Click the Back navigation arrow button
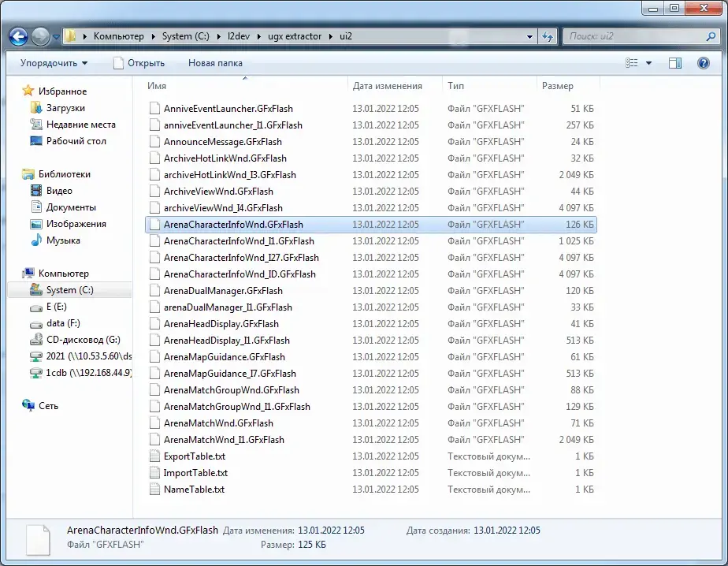 tap(19, 36)
